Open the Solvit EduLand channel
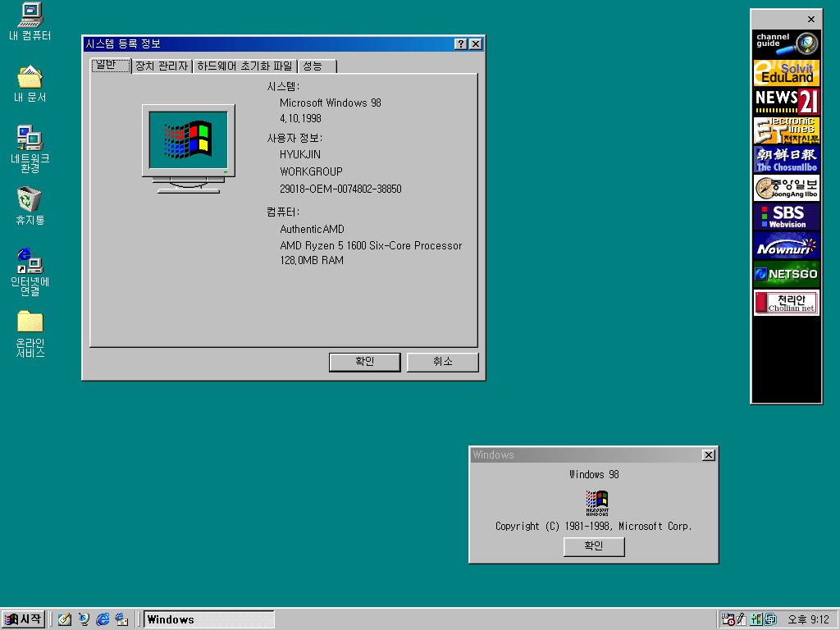 coord(787,72)
